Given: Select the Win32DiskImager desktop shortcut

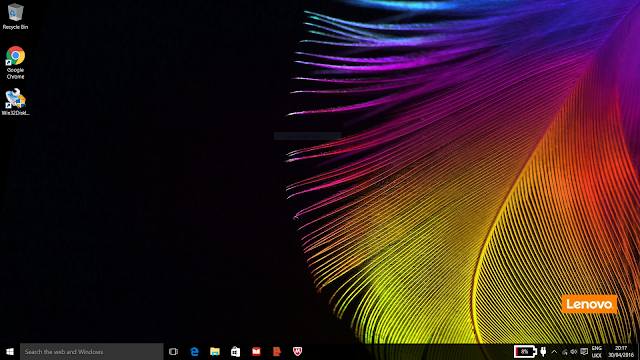Looking at the screenshot, I should pos(15,102).
